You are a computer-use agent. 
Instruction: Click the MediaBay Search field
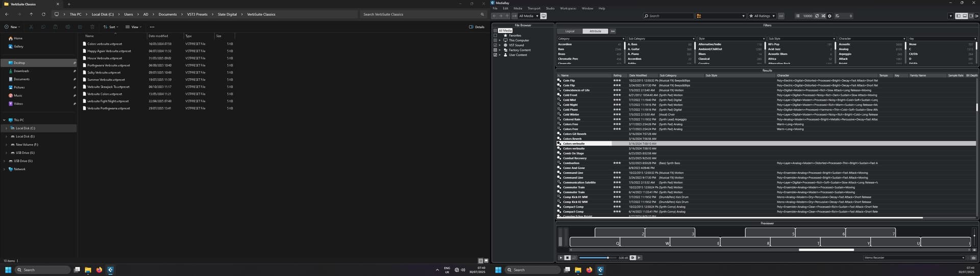668,16
